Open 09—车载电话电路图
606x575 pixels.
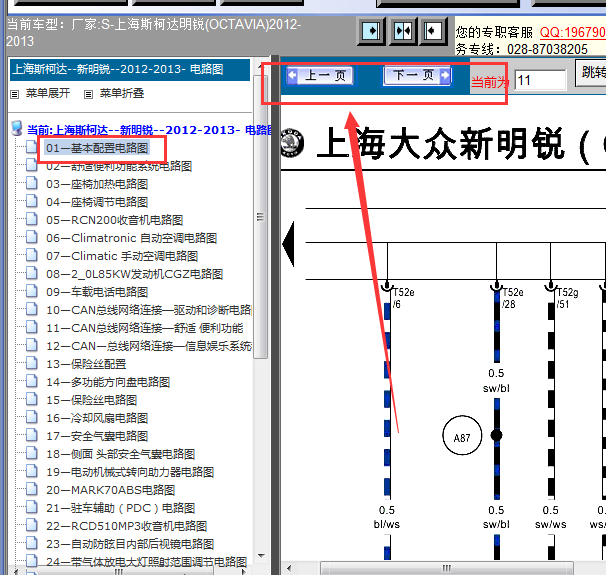click(x=97, y=292)
